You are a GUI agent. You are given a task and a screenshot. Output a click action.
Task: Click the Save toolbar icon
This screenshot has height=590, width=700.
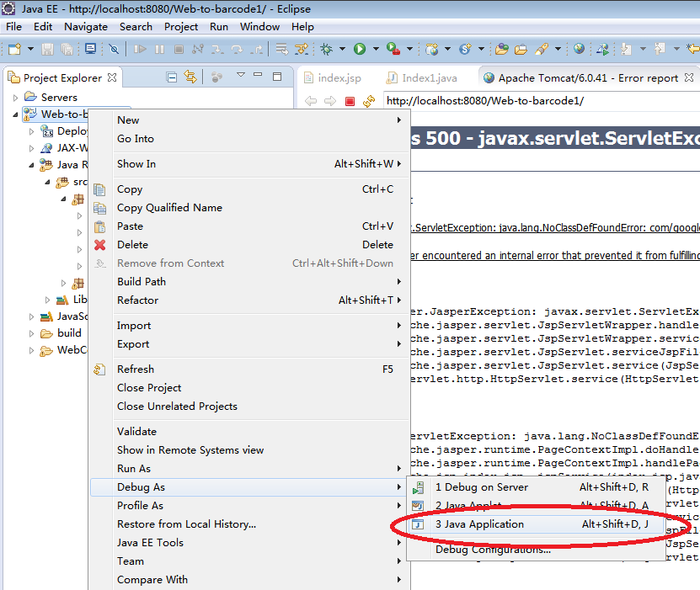[47, 49]
